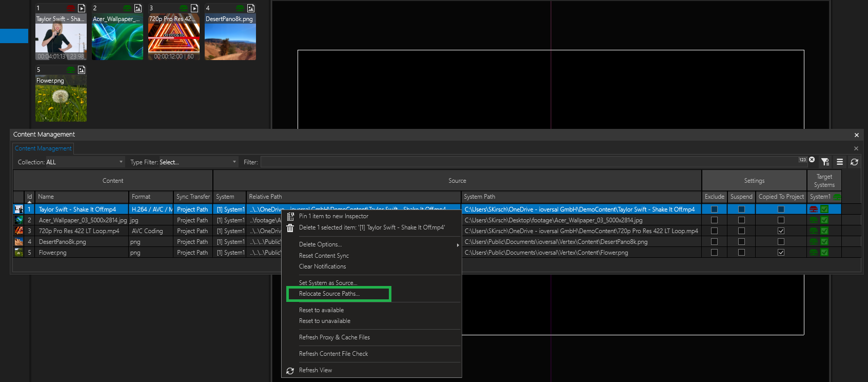Expand the Type Filter dropdown
868x382 pixels.
coord(198,162)
